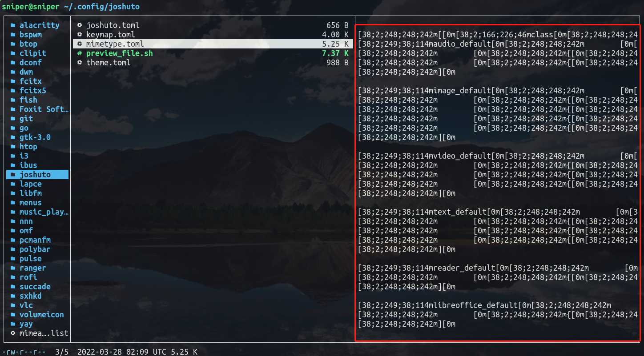
Task: Click the folder icon beside fish
Action: coord(13,100)
